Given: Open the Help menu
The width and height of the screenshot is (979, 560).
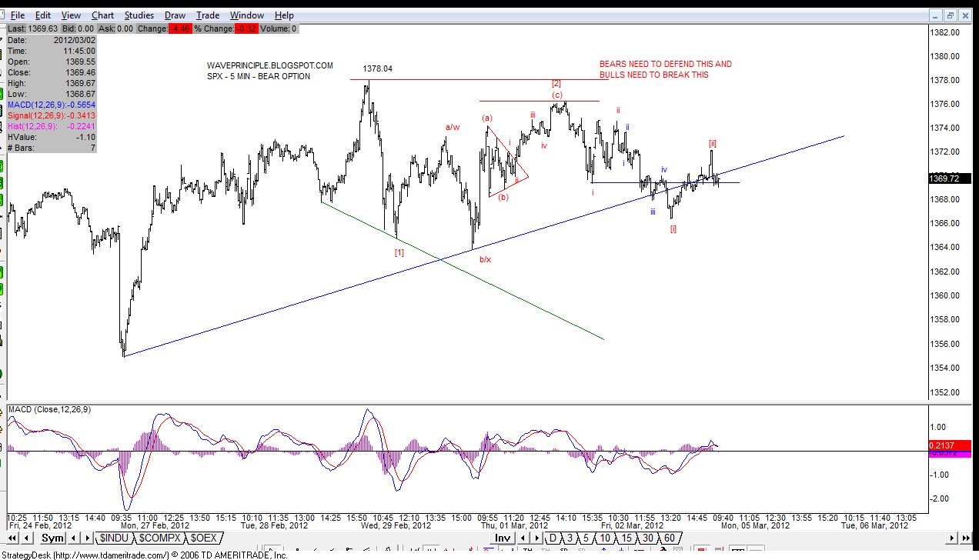Looking at the screenshot, I should (284, 15).
